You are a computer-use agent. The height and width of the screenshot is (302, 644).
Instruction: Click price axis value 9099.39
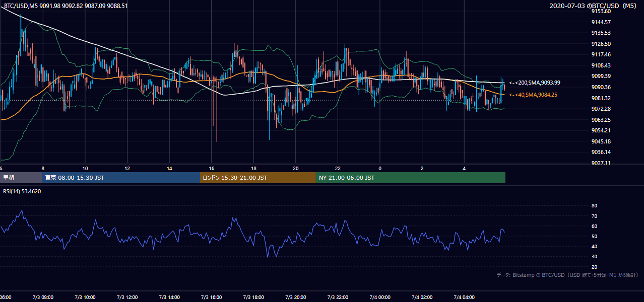pos(601,76)
